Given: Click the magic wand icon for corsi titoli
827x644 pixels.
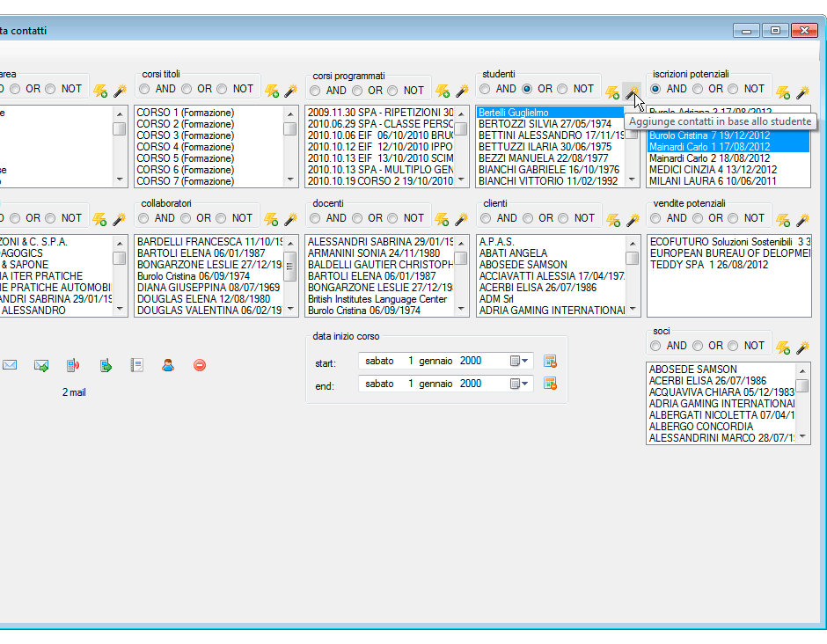Looking at the screenshot, I should pyautogui.click(x=290, y=91).
